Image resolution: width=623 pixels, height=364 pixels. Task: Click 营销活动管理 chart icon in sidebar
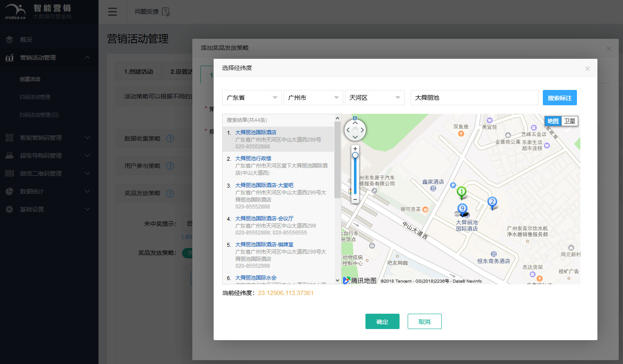[9, 58]
